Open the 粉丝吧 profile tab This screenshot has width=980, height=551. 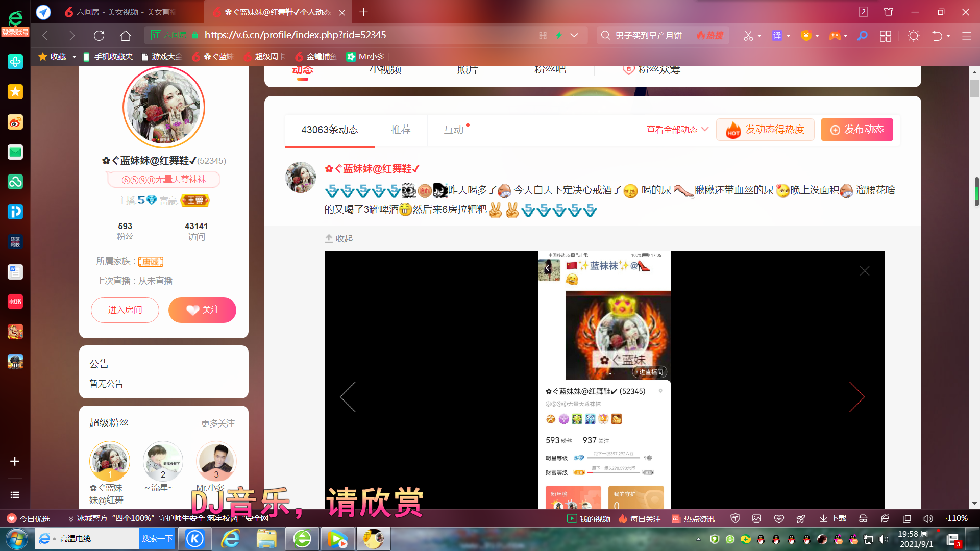coord(550,71)
